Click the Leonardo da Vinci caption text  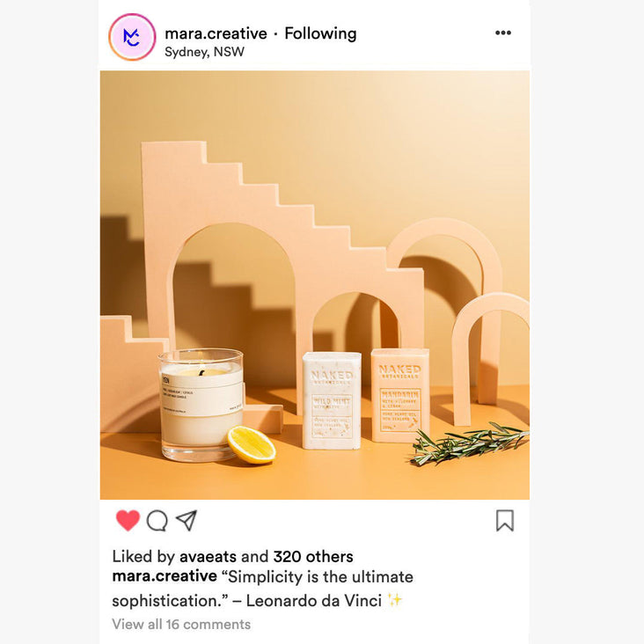click(x=314, y=601)
